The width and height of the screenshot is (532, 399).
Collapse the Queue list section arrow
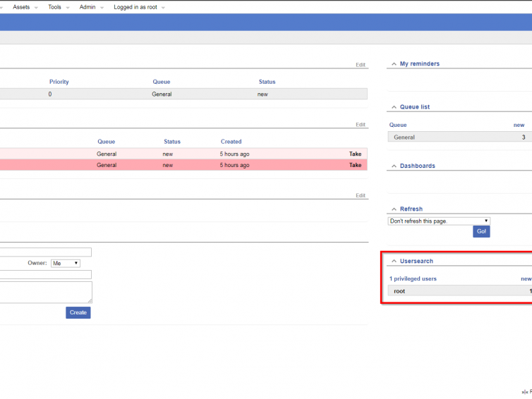(393, 107)
